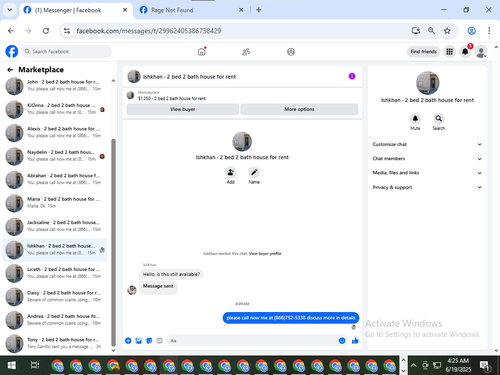Viewport: 500px width, 375px height.
Task: Click the View buyer button
Action: [182, 109]
